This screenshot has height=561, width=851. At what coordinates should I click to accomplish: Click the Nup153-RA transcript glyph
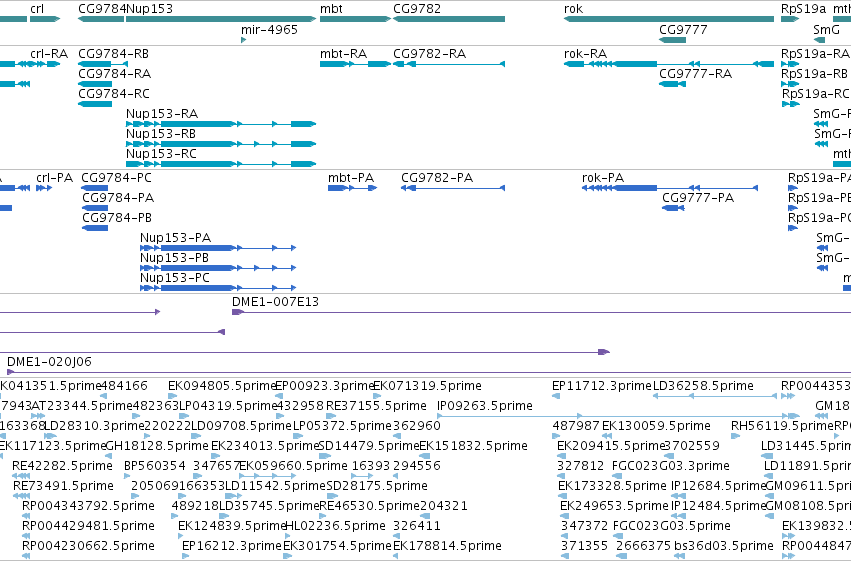221,124
